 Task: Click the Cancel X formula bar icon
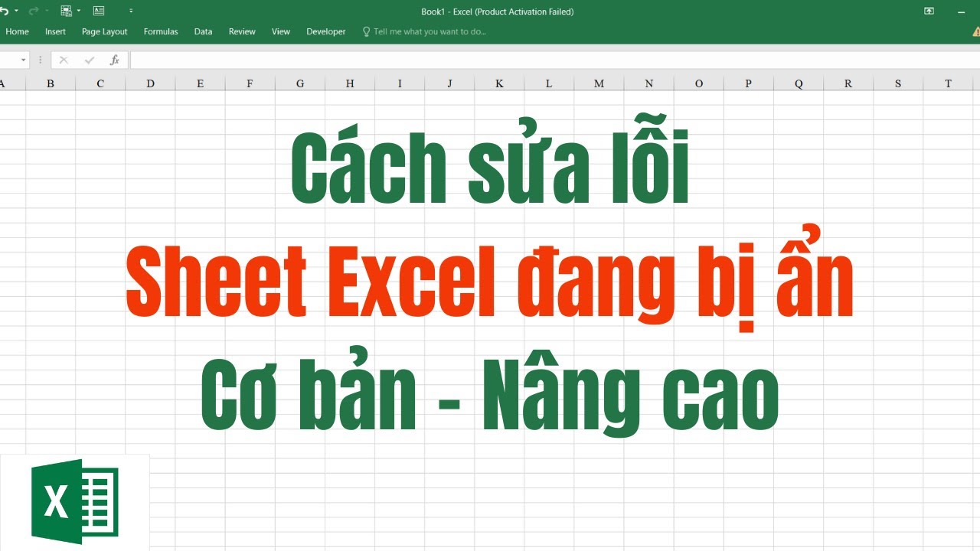64,60
